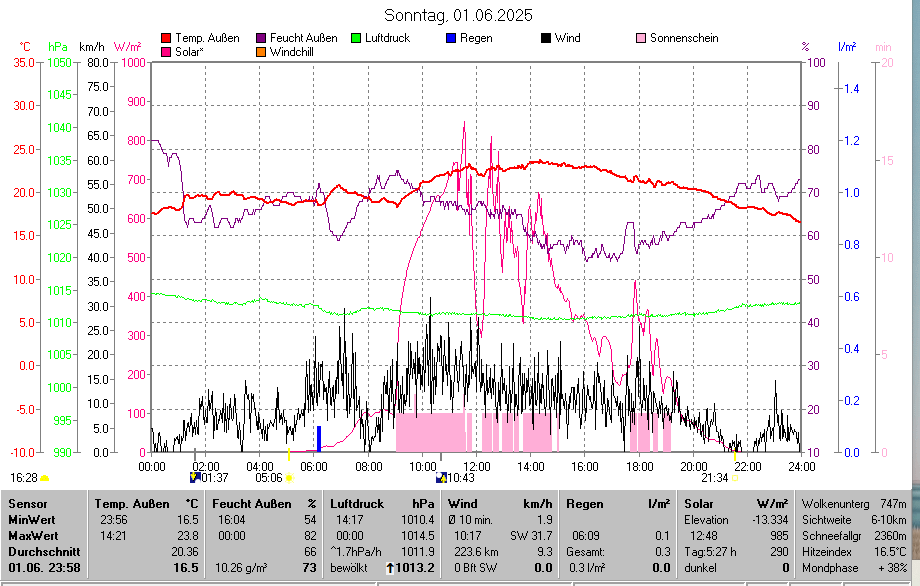Image resolution: width=920 pixels, height=586 pixels.
Task: Click the current pressure value 1013.2
Action: [x=415, y=568]
